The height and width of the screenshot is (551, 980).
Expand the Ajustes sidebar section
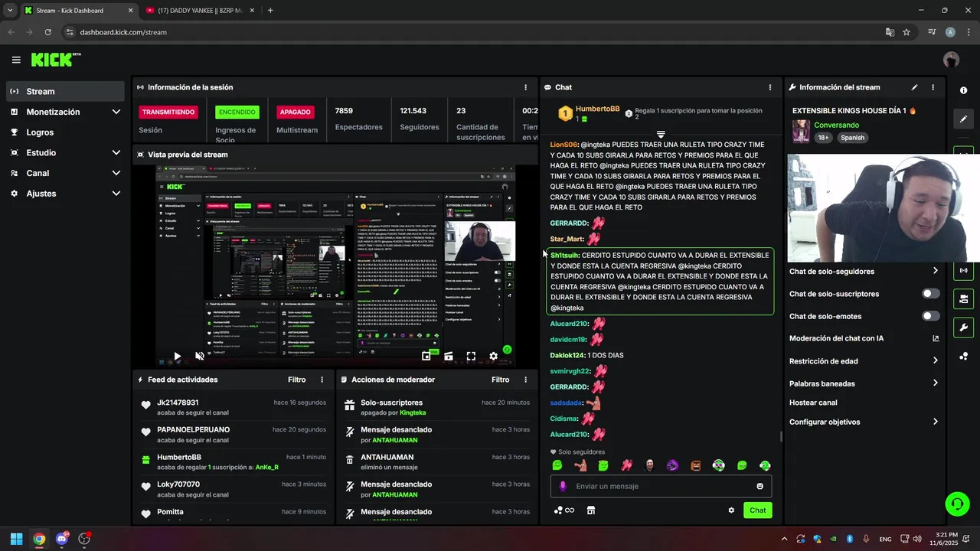point(65,194)
